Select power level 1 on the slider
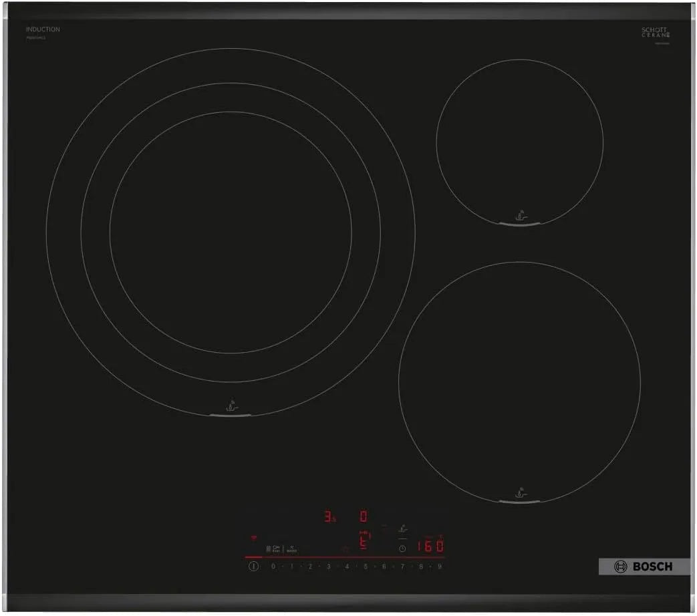The height and width of the screenshot is (616, 697). point(291,566)
